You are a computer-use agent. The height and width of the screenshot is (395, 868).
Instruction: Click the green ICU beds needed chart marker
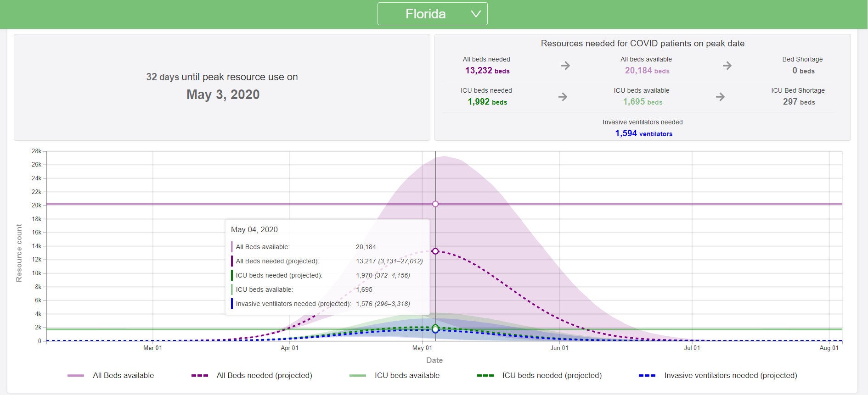click(435, 328)
